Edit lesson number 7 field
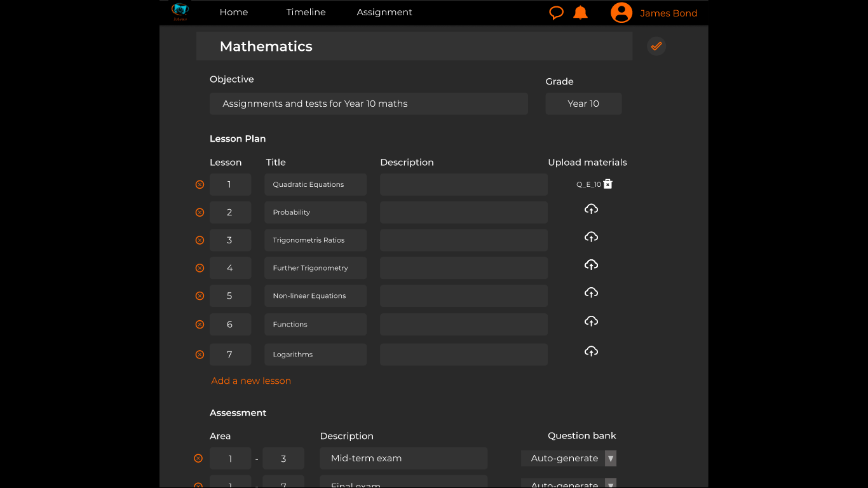The width and height of the screenshot is (868, 488). point(230,355)
